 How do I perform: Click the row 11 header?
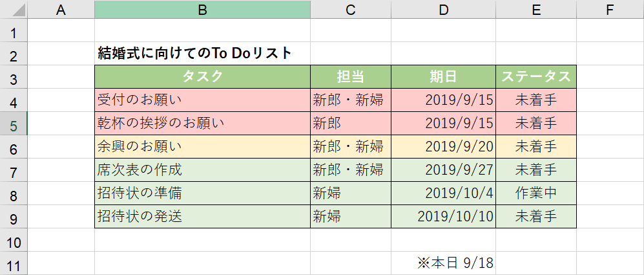14,263
